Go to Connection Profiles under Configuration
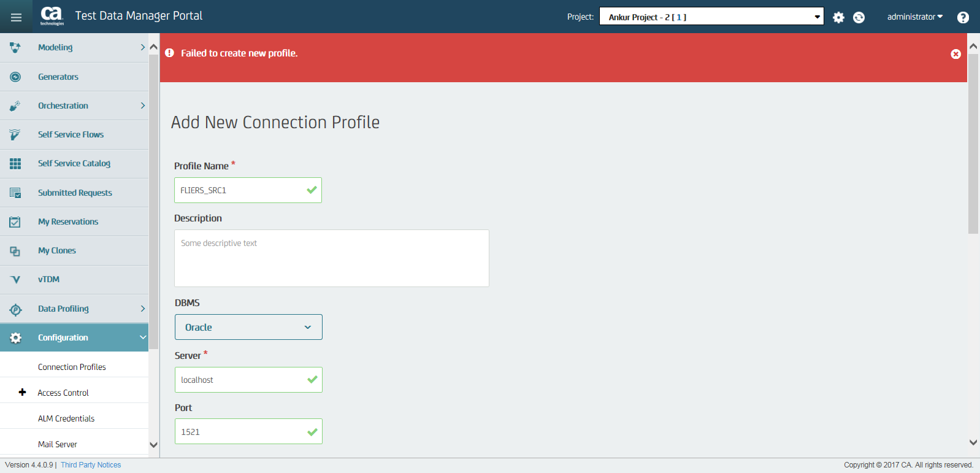 (x=72, y=366)
